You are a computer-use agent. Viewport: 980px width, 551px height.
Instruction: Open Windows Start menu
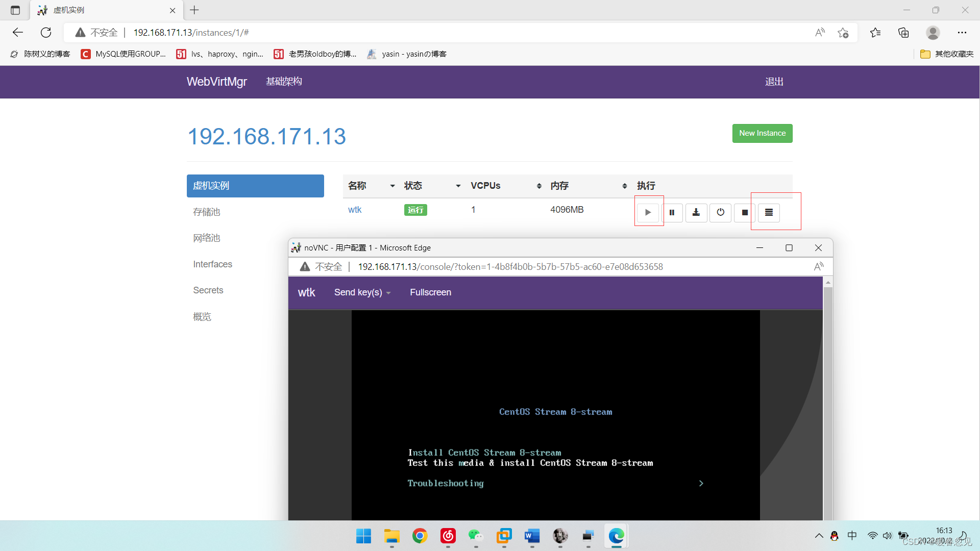(363, 536)
